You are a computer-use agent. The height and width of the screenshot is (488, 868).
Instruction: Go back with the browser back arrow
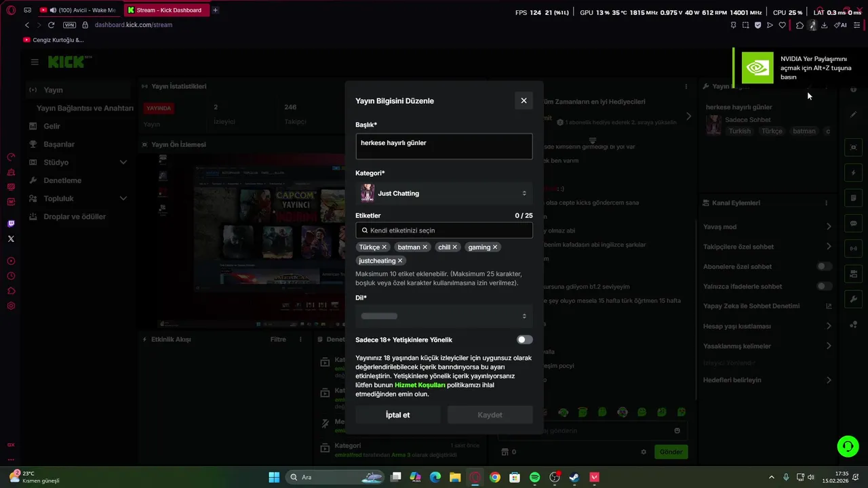point(27,25)
